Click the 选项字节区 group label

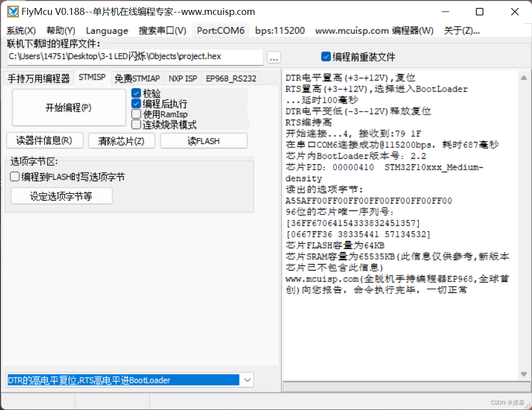click(34, 161)
